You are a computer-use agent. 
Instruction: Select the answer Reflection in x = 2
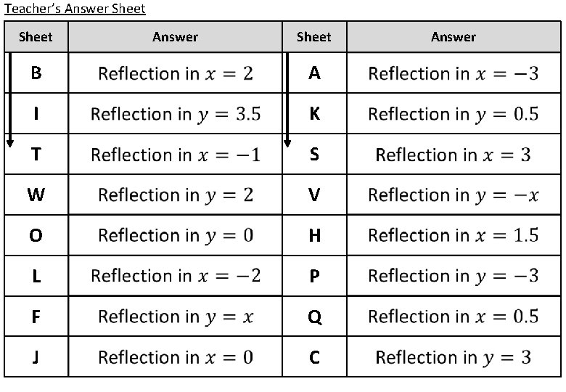click(x=175, y=73)
